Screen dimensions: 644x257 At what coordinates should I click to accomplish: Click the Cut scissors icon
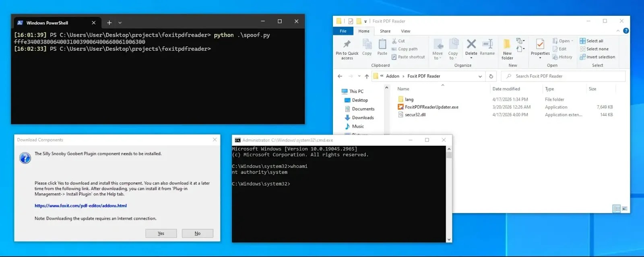[394, 41]
